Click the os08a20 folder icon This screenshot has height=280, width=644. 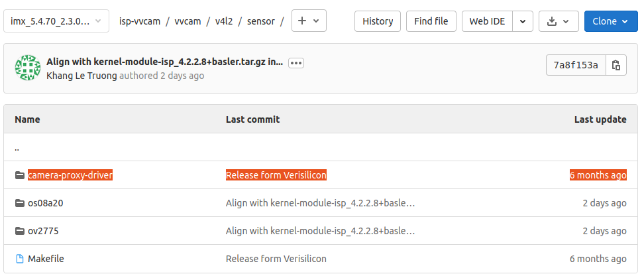pos(19,203)
